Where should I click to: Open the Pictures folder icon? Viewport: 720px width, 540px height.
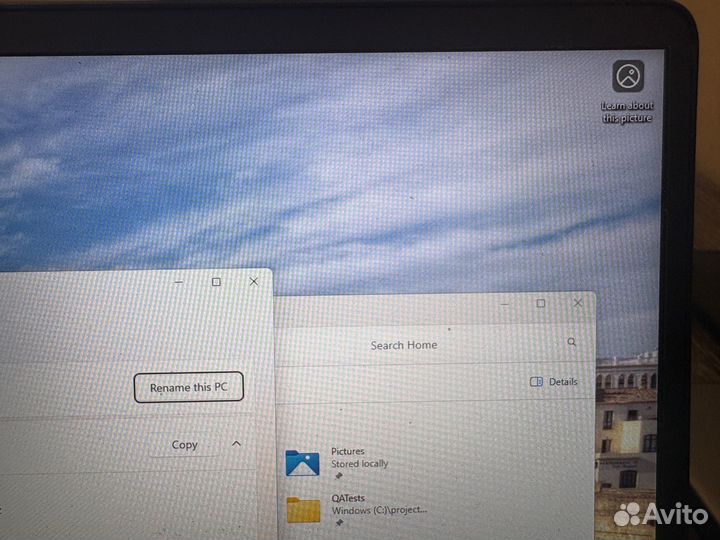point(302,462)
